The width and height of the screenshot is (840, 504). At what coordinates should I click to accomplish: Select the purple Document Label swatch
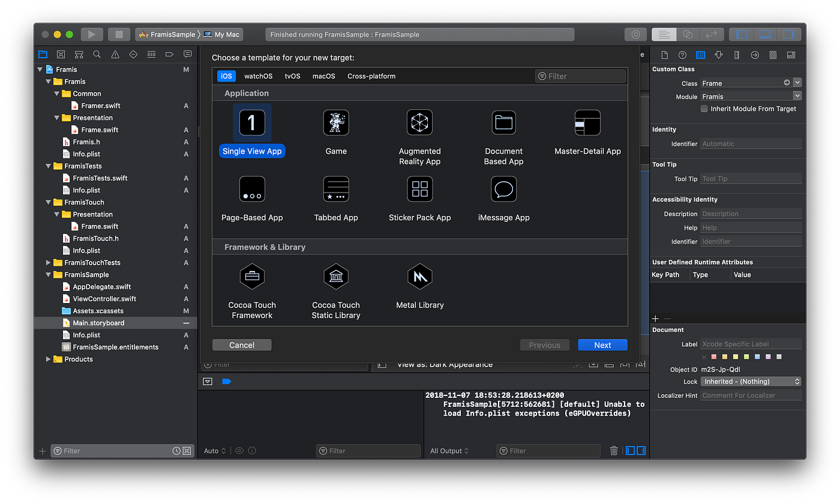point(769,356)
